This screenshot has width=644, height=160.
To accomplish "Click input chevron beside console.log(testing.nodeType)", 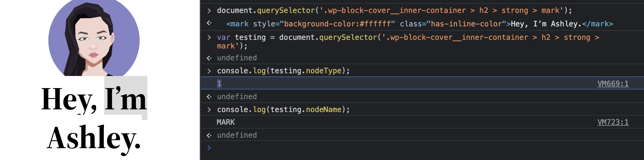I will tap(209, 71).
